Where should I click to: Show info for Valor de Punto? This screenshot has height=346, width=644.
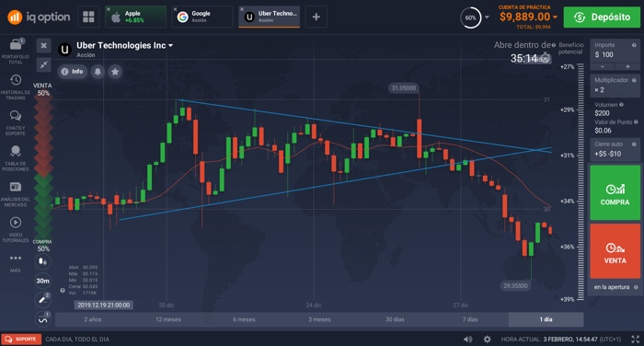pyautogui.click(x=636, y=122)
